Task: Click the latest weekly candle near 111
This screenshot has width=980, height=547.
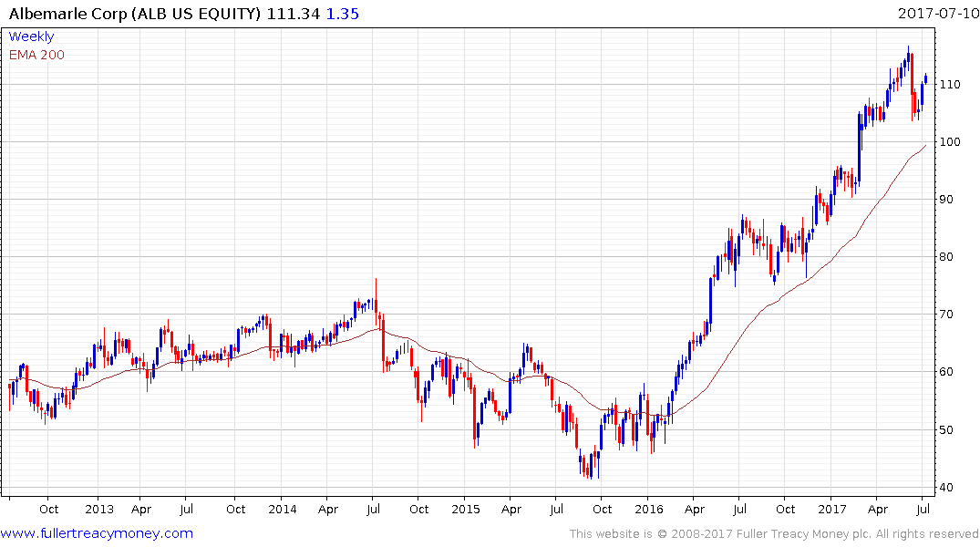Action: (925, 78)
